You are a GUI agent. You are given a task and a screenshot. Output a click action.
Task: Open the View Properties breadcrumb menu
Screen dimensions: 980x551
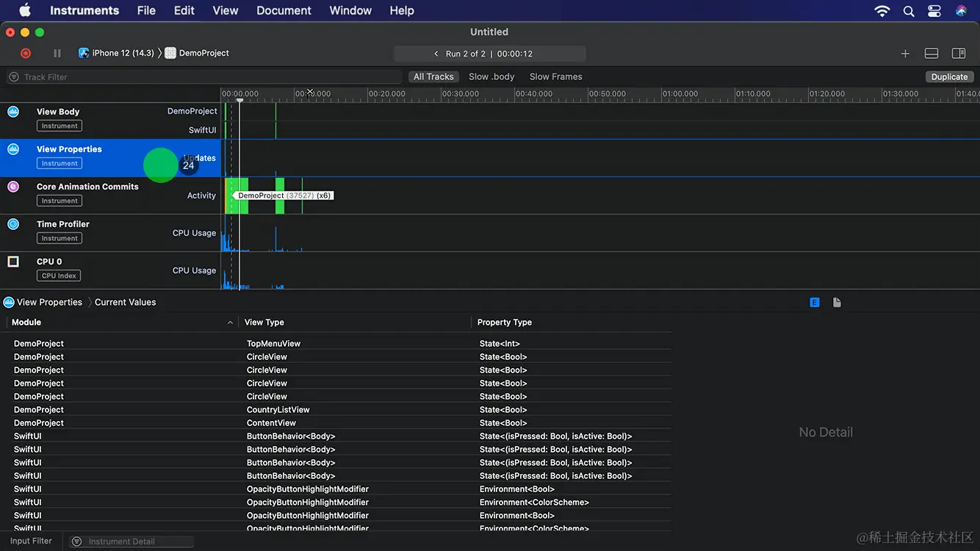pos(49,302)
